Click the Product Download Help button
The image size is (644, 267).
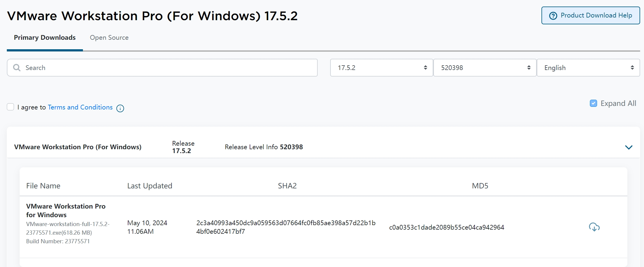point(590,15)
